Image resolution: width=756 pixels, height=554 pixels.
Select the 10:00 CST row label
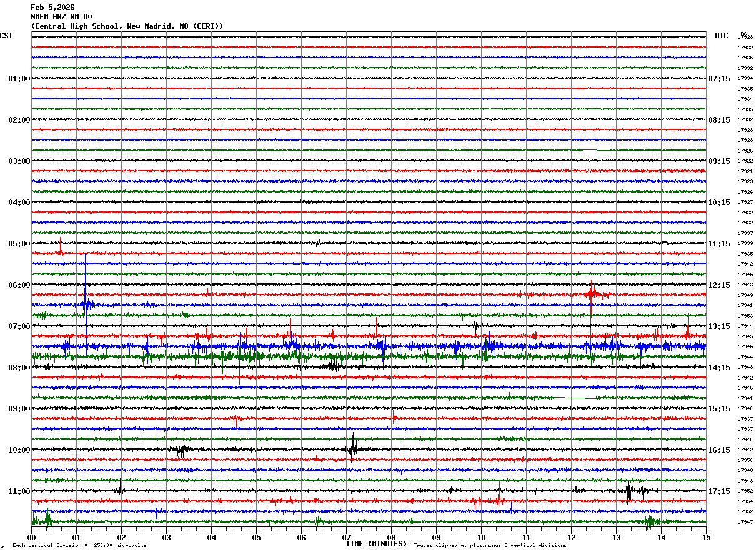[x=19, y=450]
